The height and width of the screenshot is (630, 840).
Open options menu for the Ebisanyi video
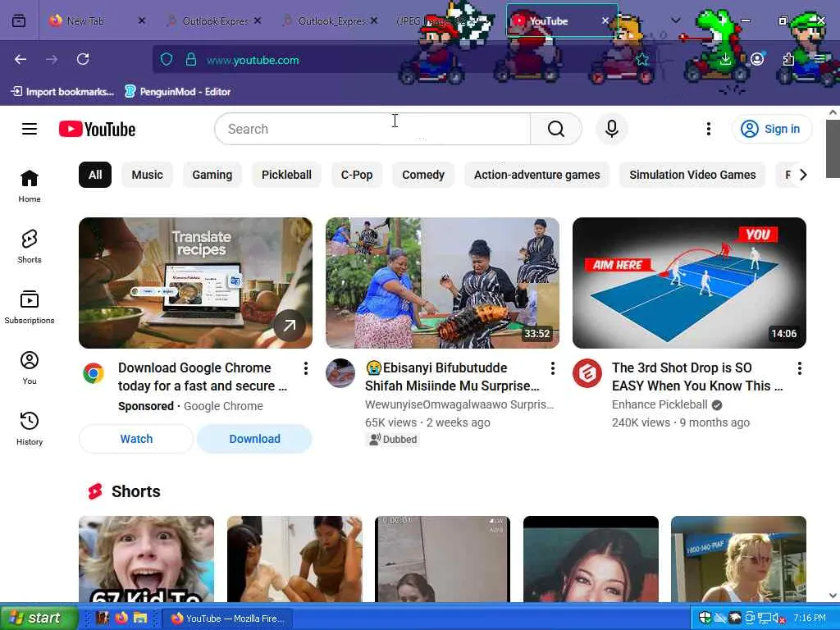[552, 368]
